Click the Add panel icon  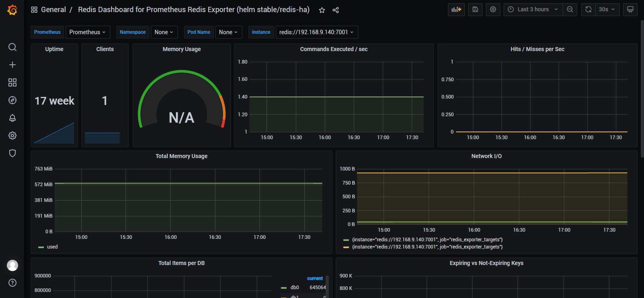[456, 10]
